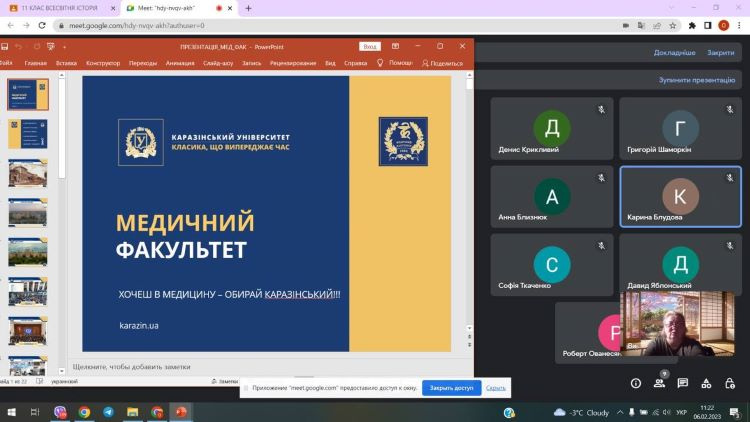The image size is (750, 422).
Task: Click the ФАКУЛЬТЕТ title text on the slide
Action: coord(181,250)
